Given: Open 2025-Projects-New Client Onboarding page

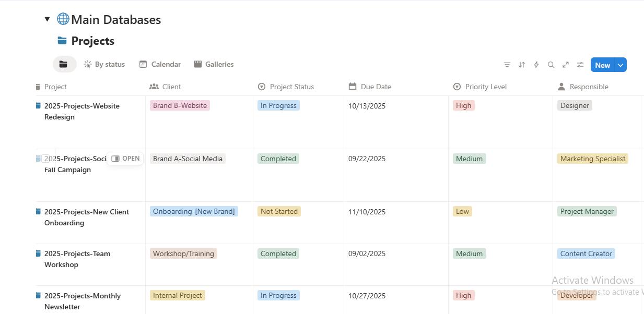Looking at the screenshot, I should tap(87, 217).
